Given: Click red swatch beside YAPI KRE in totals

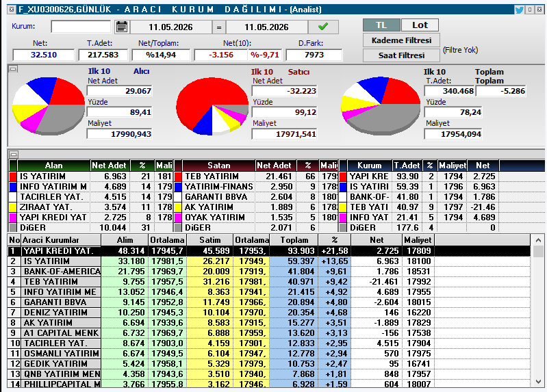Looking at the screenshot, I should pos(343,177).
